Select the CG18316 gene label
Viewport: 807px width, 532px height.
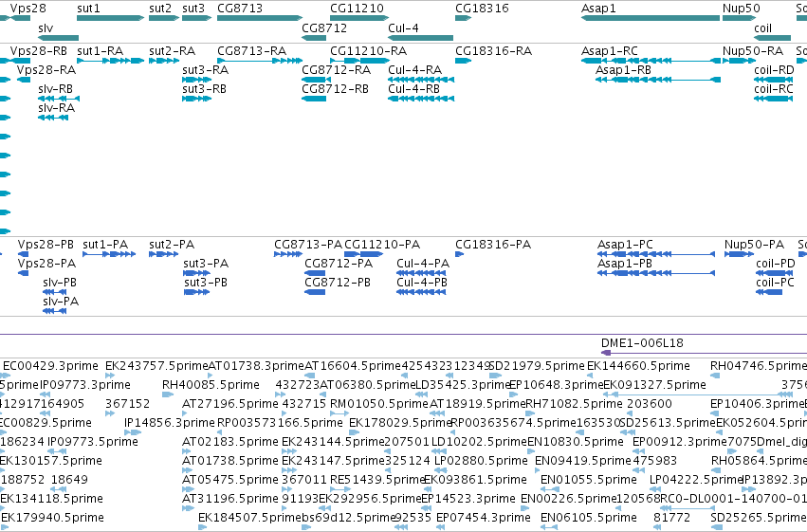482,9
